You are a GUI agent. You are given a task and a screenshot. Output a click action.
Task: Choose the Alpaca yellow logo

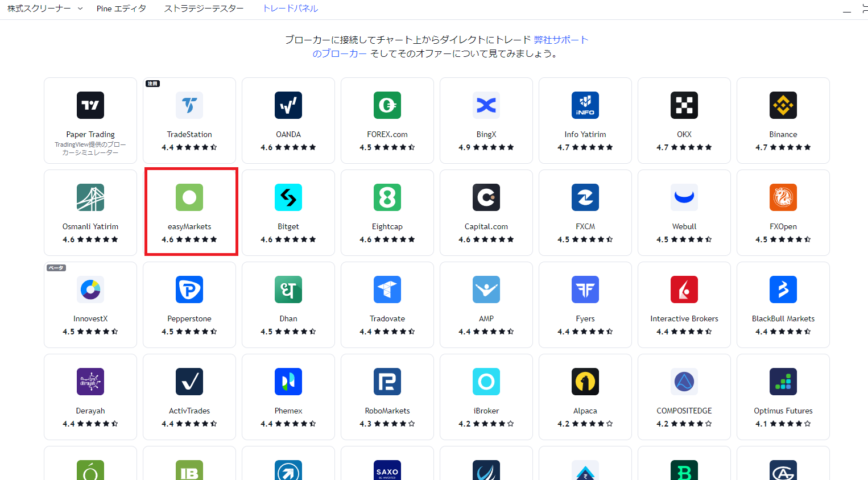click(585, 382)
